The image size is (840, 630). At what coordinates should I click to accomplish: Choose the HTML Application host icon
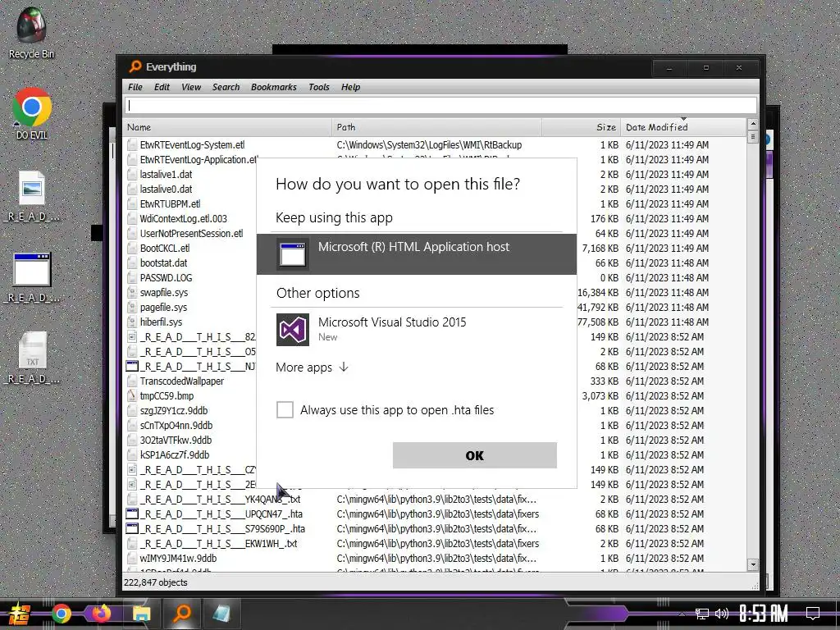click(x=293, y=254)
